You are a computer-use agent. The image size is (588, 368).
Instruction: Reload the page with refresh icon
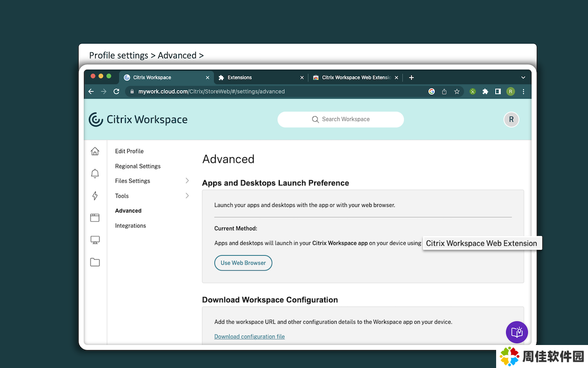coord(117,92)
